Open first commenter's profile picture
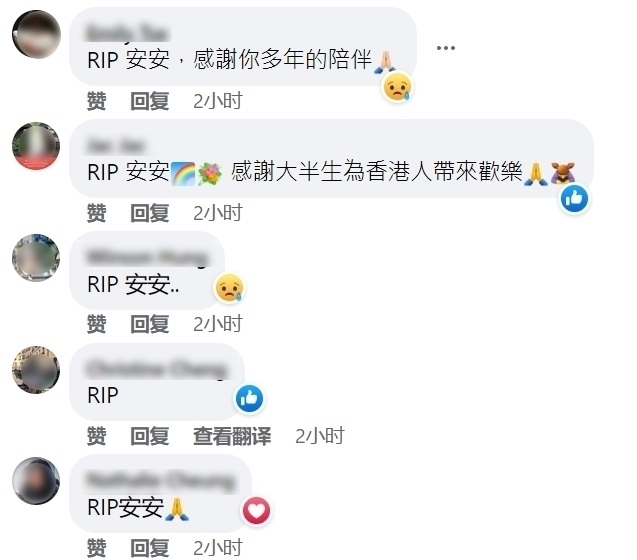The width and height of the screenshot is (637, 560). point(36,34)
